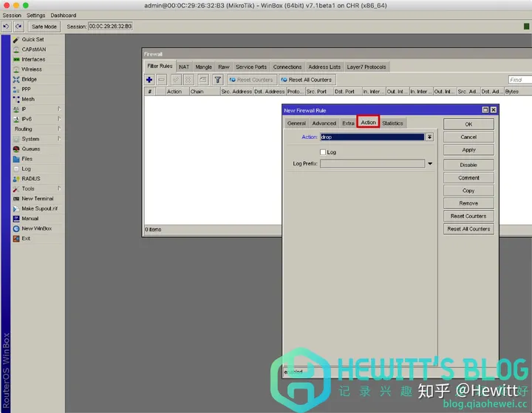This screenshot has width=532, height=413.
Task: Open Mesh sidebar entry
Action: point(28,99)
